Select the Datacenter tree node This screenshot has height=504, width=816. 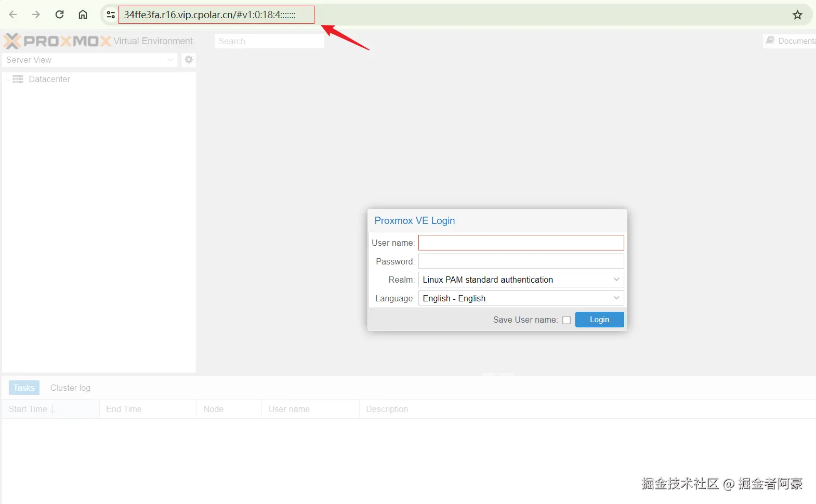49,79
